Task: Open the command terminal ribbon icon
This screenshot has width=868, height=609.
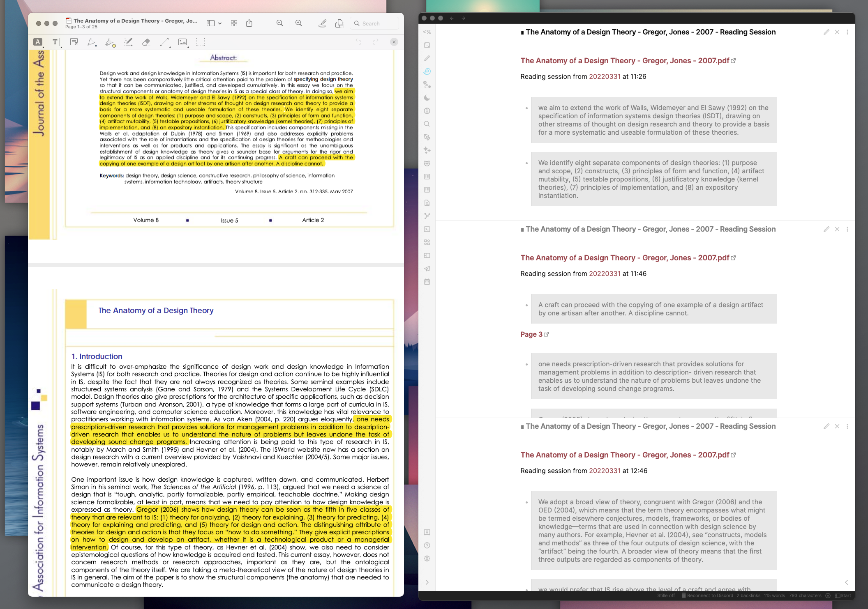Action: pyautogui.click(x=427, y=229)
